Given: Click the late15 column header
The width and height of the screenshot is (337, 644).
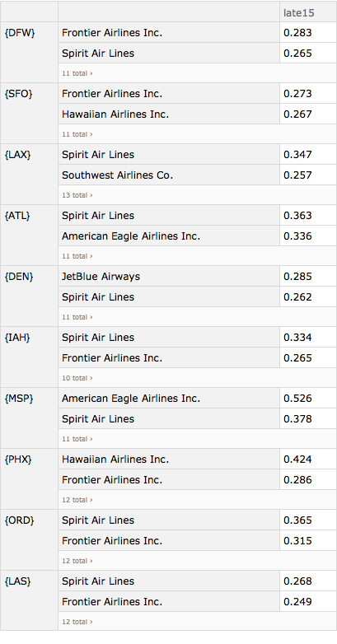Looking at the screenshot, I should [x=299, y=12].
